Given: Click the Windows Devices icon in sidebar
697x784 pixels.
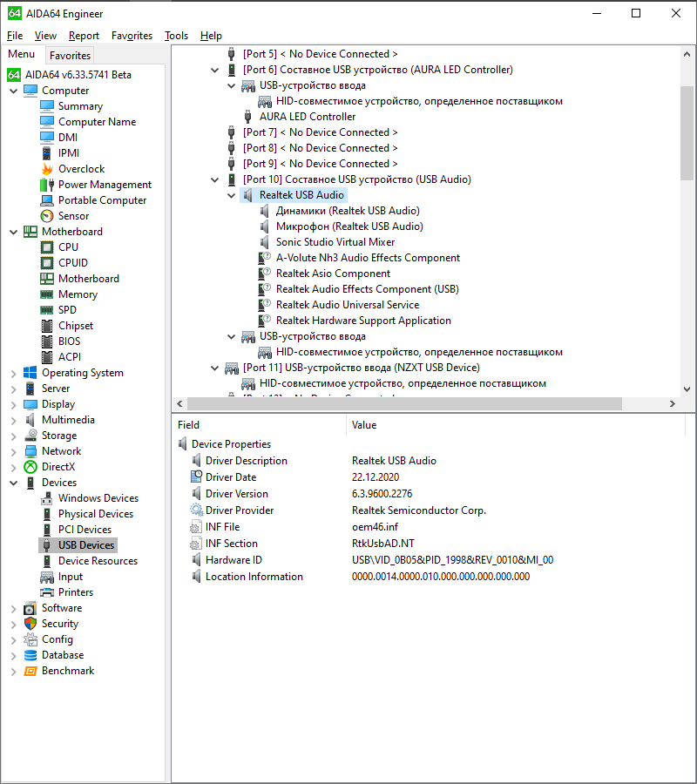Looking at the screenshot, I should 47,498.
